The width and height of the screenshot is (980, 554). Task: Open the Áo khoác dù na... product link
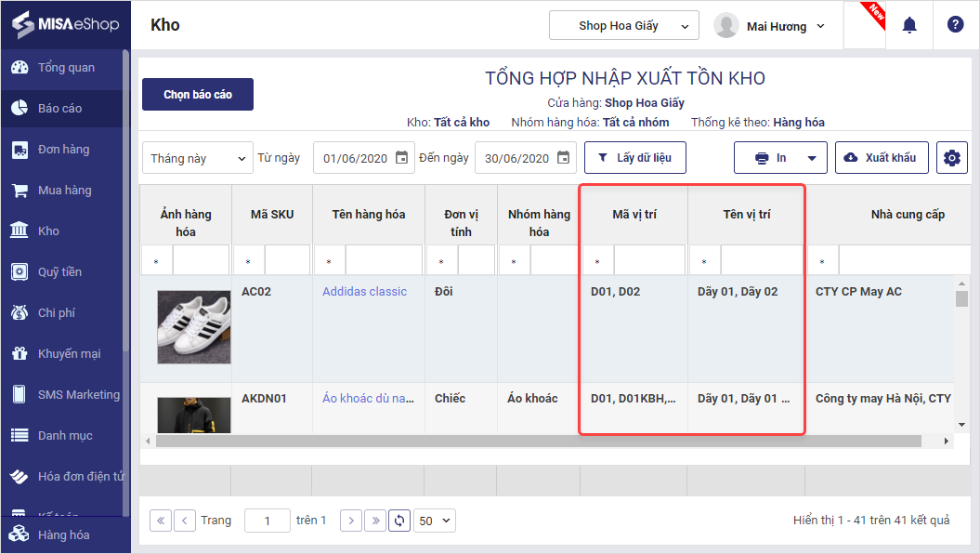pos(368,399)
